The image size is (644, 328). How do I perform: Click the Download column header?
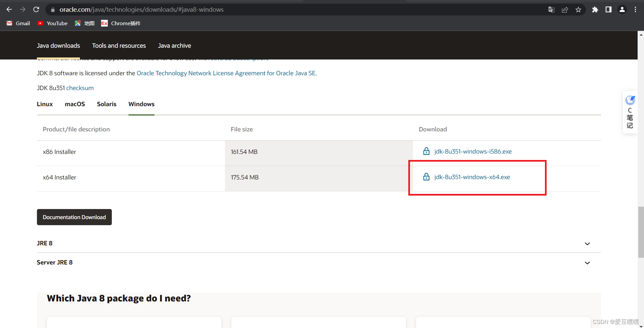[433, 129]
